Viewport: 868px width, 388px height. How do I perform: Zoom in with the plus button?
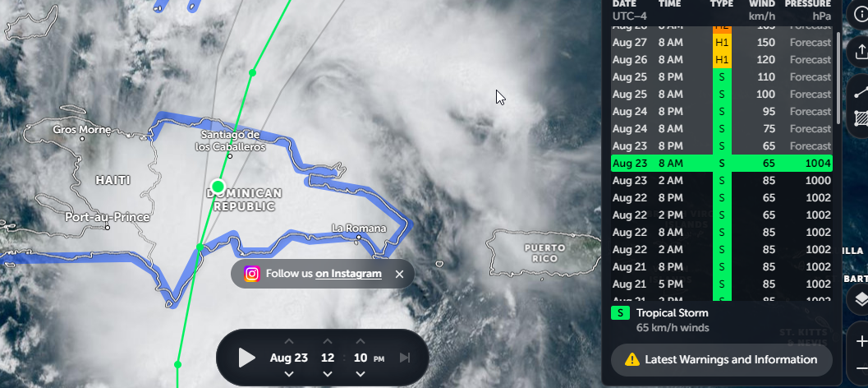pyautogui.click(x=860, y=341)
